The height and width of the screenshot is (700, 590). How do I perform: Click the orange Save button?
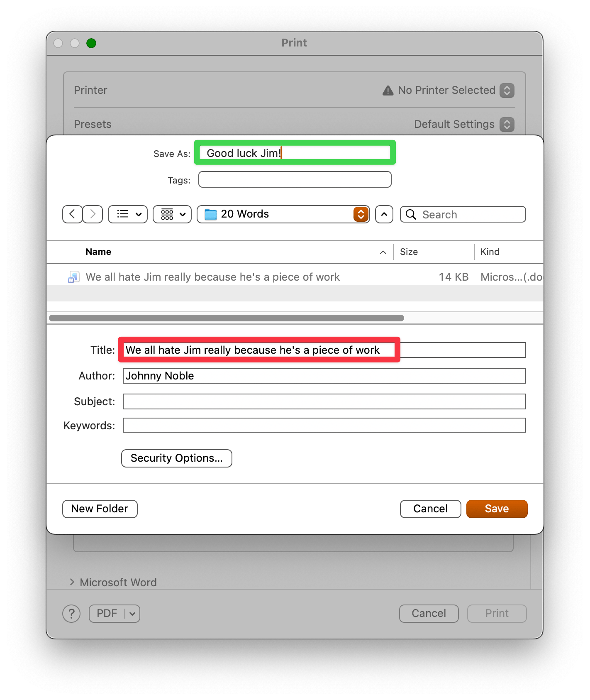point(497,509)
